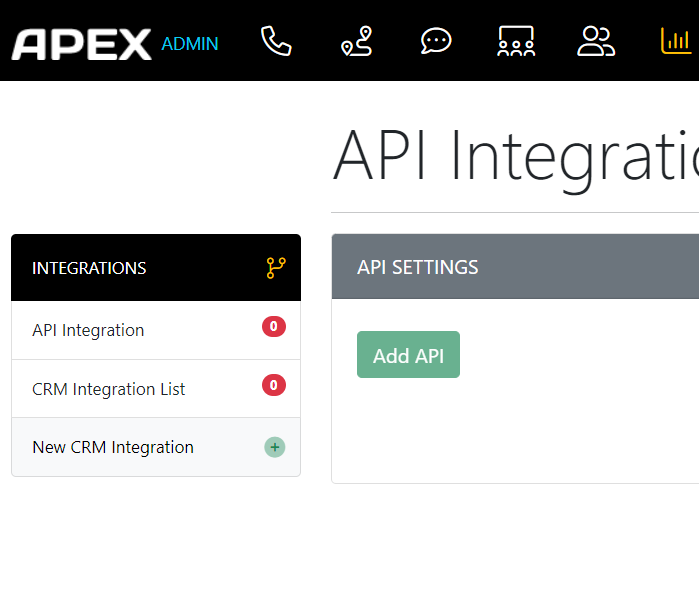Click the APEX logo
This screenshot has width=699, height=603.
[x=82, y=44]
